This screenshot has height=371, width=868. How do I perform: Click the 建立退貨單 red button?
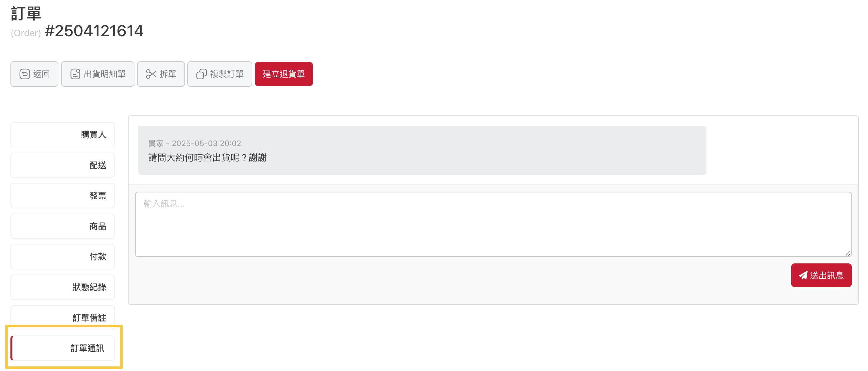tap(284, 74)
